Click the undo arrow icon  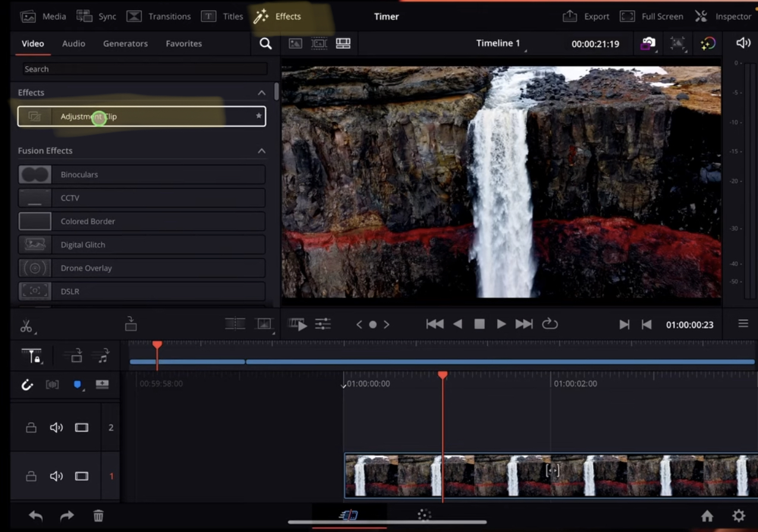[x=36, y=516]
